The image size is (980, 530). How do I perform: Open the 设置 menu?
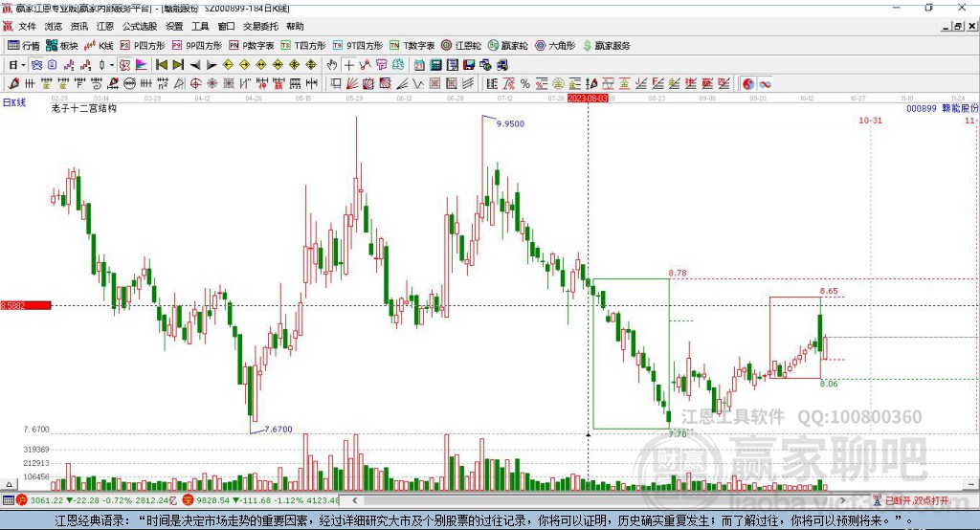(x=174, y=26)
